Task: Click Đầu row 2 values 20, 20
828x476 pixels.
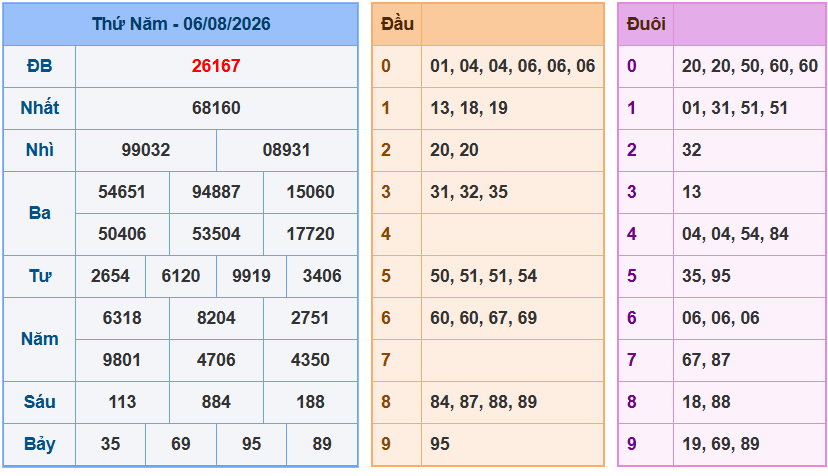Action: (454, 150)
